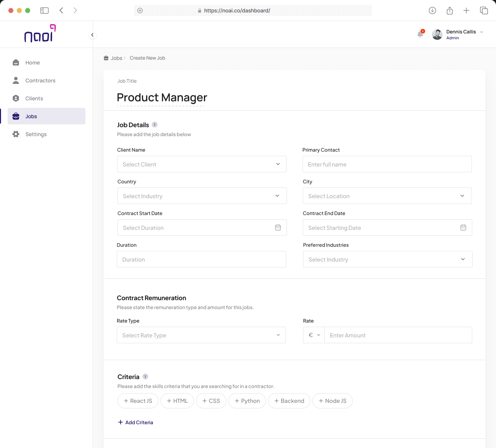Click the Jobs briefcase icon in sidebar
496x448 pixels.
pos(16,116)
